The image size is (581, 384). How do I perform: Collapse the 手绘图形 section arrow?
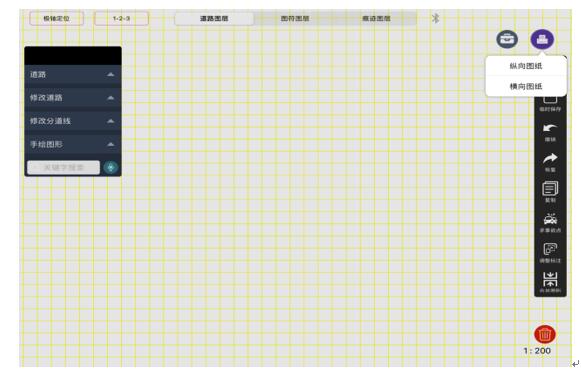pos(110,145)
